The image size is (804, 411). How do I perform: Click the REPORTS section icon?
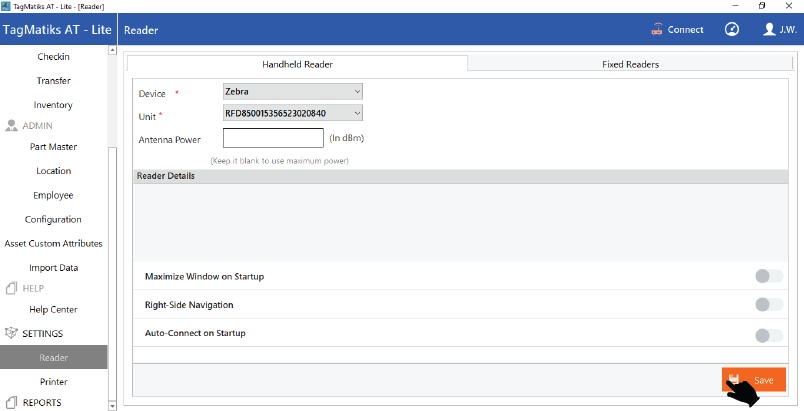[x=12, y=402]
